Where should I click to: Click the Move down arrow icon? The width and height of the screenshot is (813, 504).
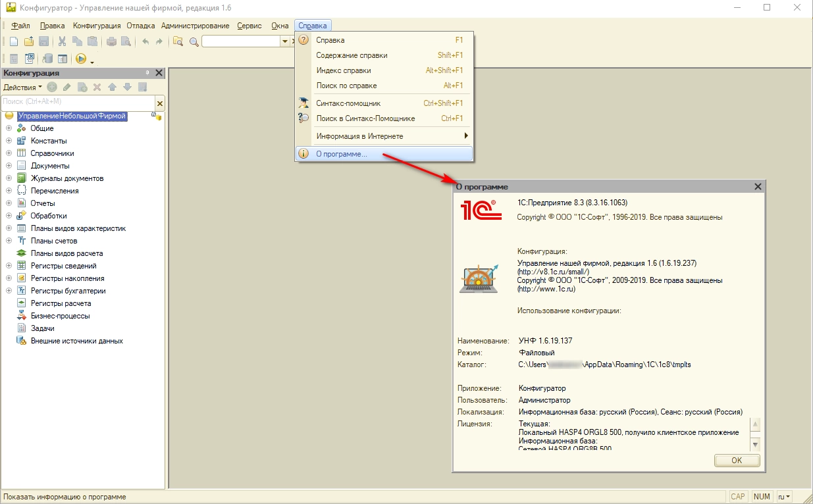[x=127, y=87]
